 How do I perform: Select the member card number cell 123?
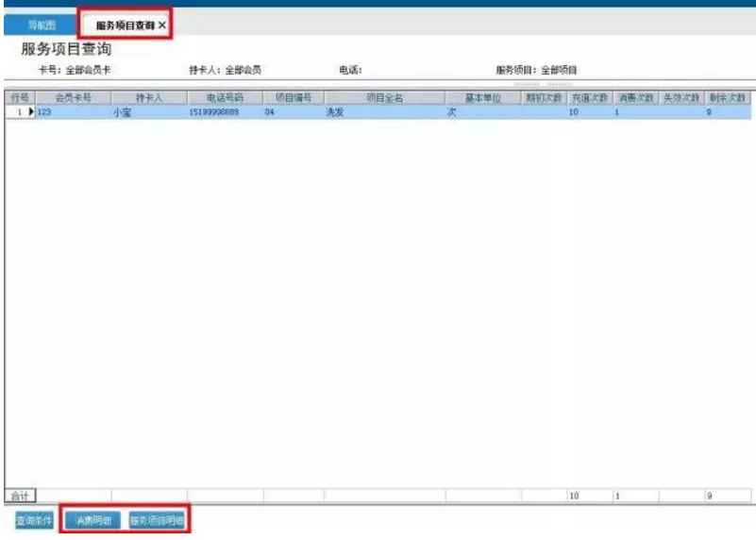point(74,111)
